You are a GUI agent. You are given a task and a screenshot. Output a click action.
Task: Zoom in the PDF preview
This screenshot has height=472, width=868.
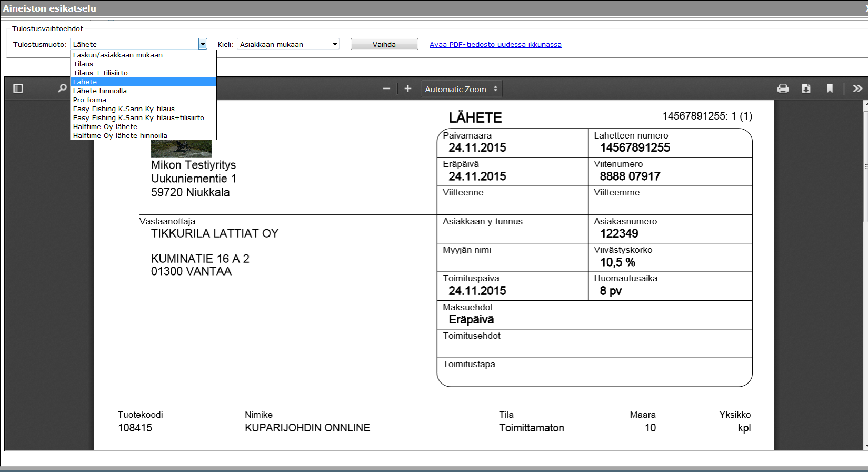click(408, 89)
